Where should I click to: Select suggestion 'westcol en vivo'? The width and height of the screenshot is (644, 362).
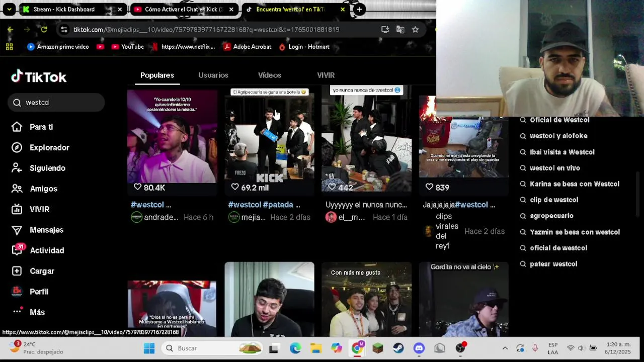tap(554, 168)
